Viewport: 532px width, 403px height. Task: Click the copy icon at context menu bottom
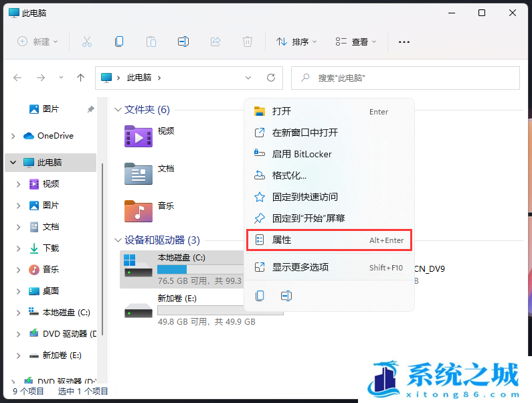260,295
